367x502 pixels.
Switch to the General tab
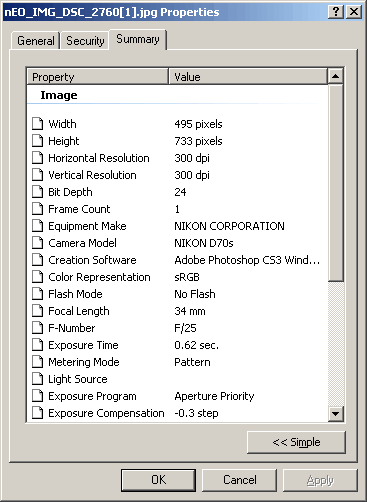pyautogui.click(x=35, y=41)
